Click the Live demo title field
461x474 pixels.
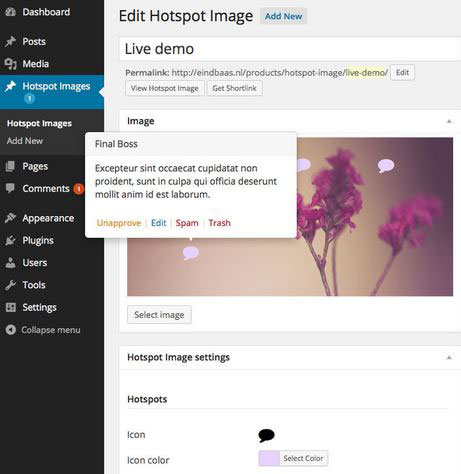point(290,49)
